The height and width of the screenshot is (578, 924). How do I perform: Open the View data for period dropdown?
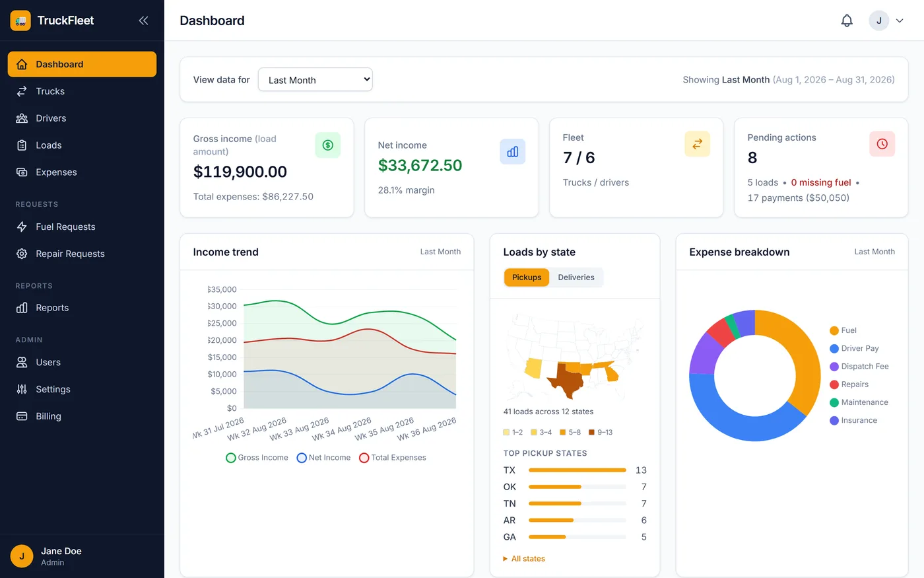(315, 80)
